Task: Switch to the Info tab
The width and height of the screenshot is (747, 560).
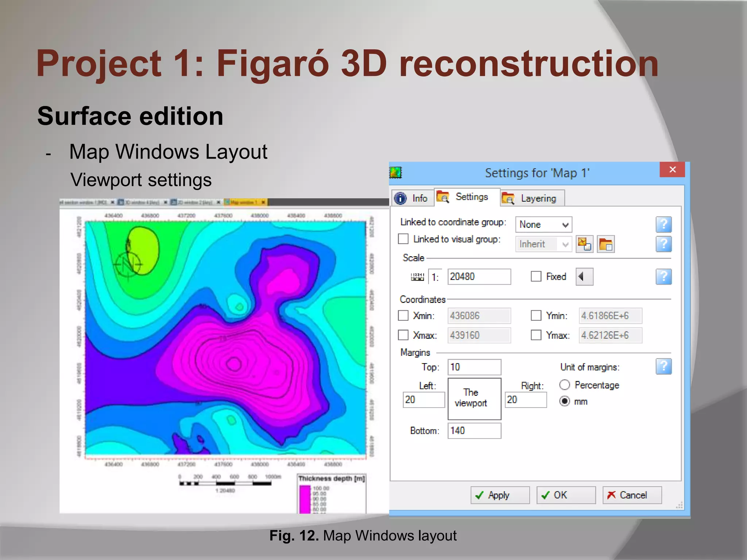Action: click(x=412, y=198)
